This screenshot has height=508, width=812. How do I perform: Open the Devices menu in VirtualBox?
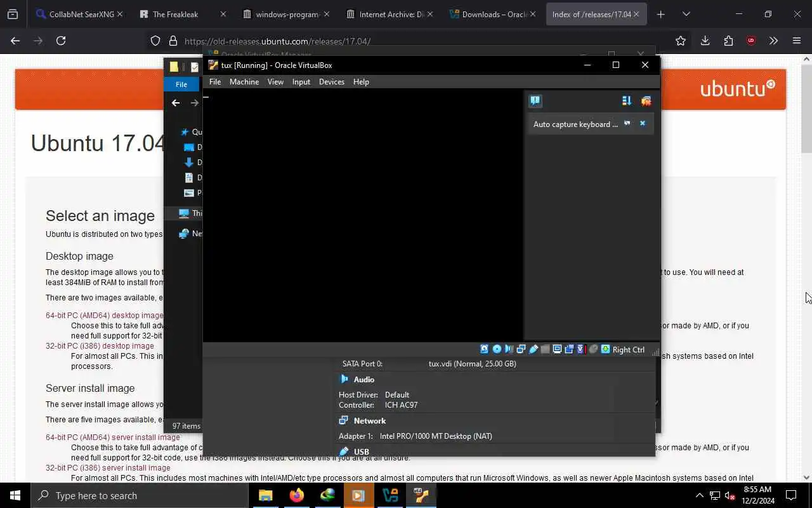[332, 82]
